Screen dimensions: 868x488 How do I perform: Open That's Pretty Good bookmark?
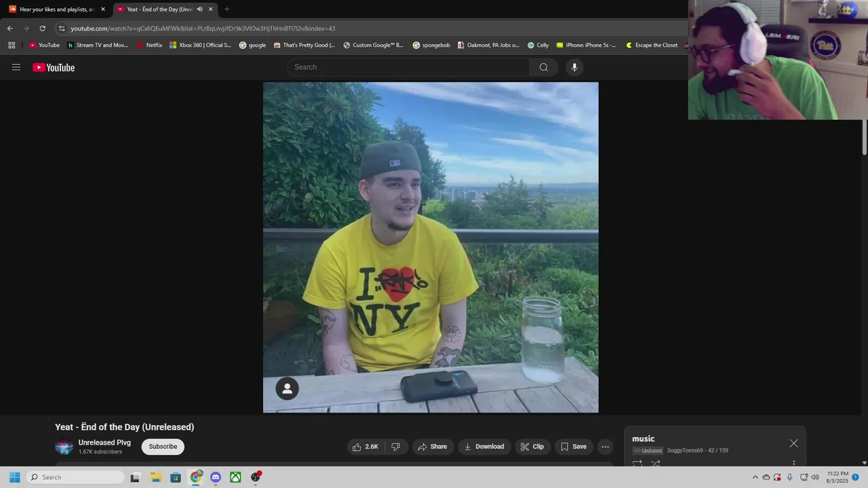pyautogui.click(x=304, y=45)
